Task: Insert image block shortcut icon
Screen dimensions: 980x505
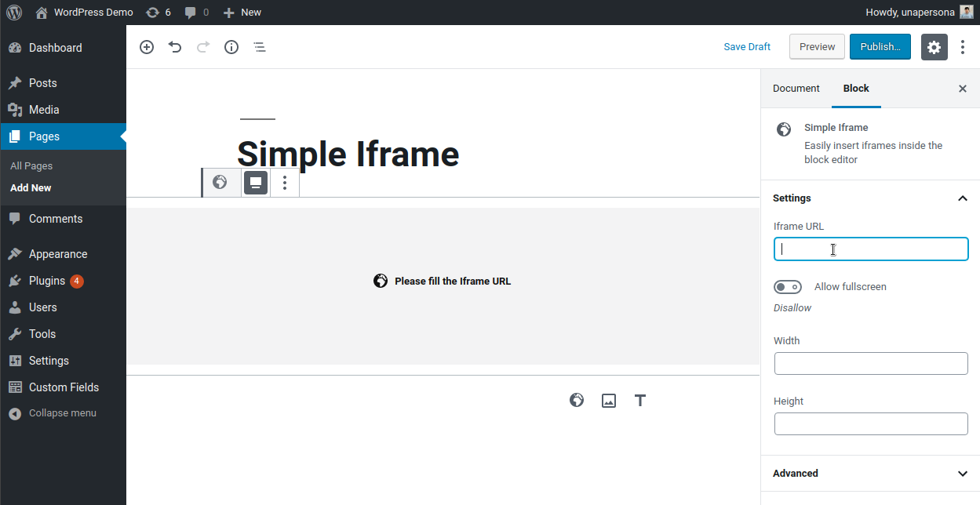Action: point(609,401)
